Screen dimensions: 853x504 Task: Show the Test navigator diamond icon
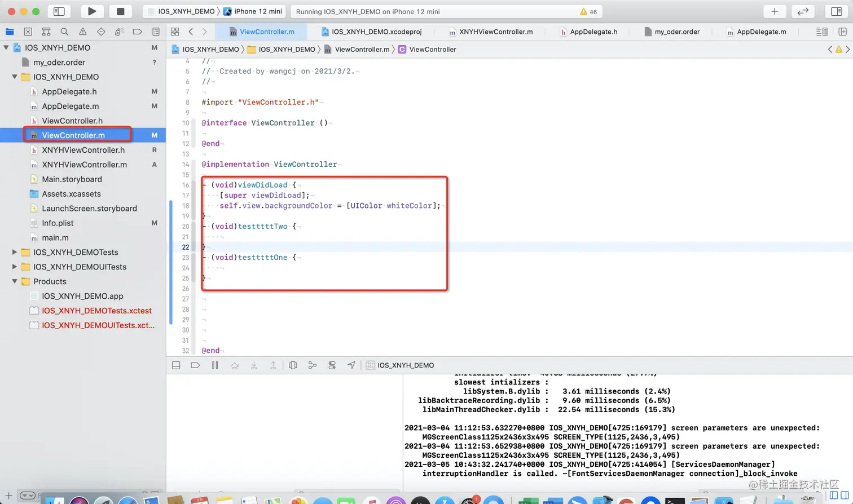click(101, 32)
